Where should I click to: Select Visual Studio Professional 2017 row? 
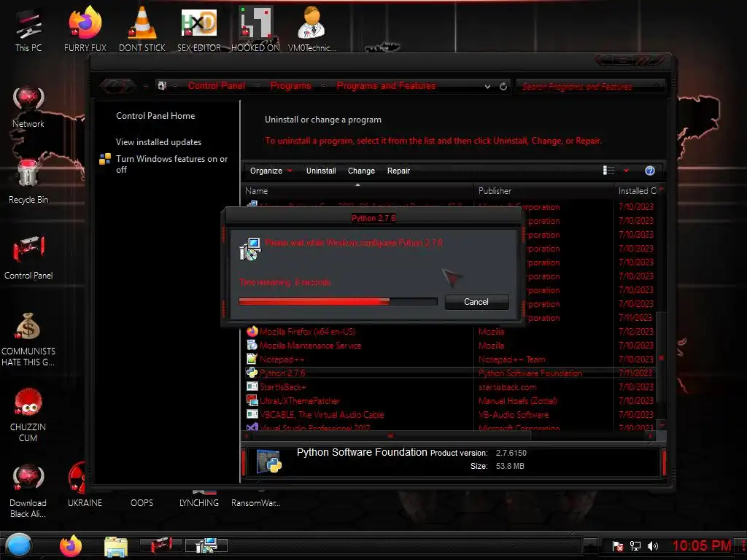coord(451,427)
